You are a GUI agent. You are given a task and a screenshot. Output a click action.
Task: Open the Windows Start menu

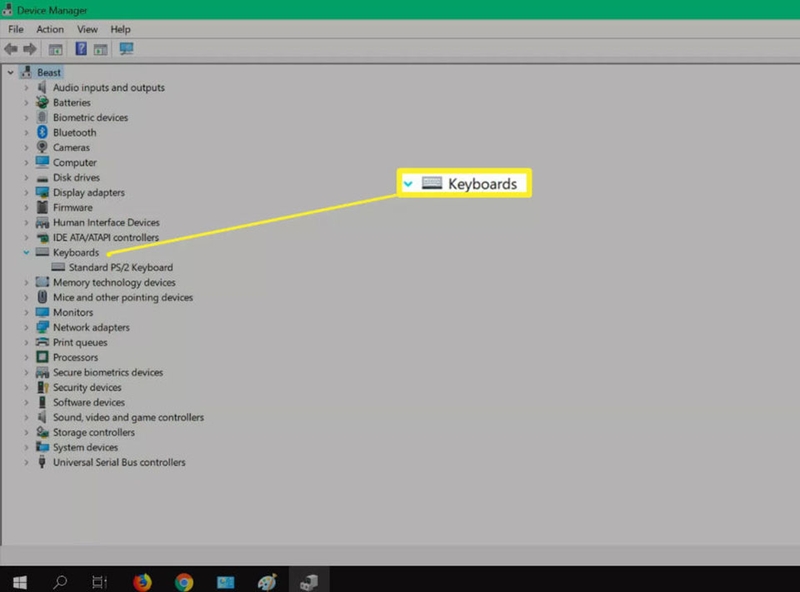(x=20, y=581)
